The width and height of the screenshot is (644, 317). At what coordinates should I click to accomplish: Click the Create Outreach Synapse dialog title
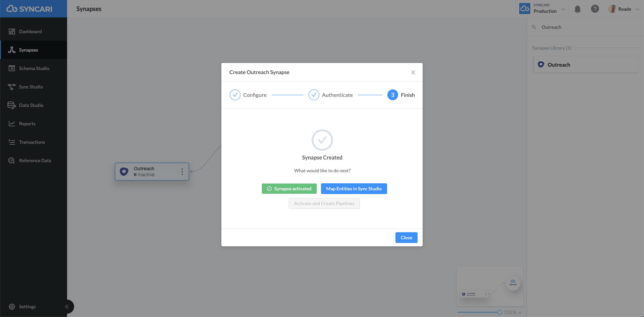tap(259, 72)
